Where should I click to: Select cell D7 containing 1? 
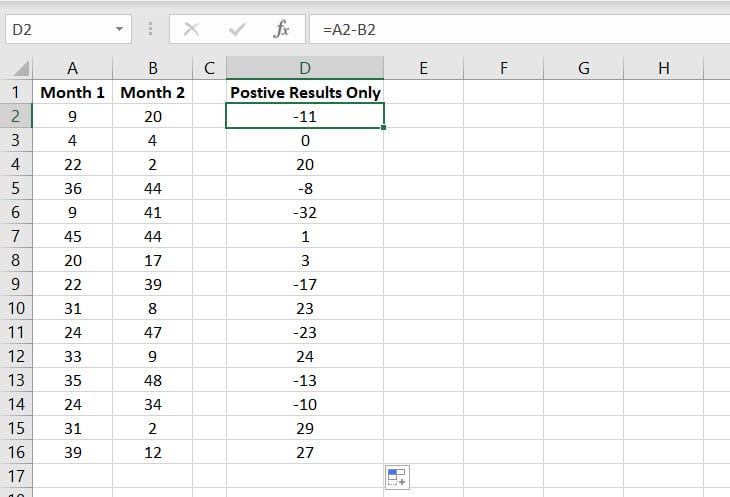[305, 236]
